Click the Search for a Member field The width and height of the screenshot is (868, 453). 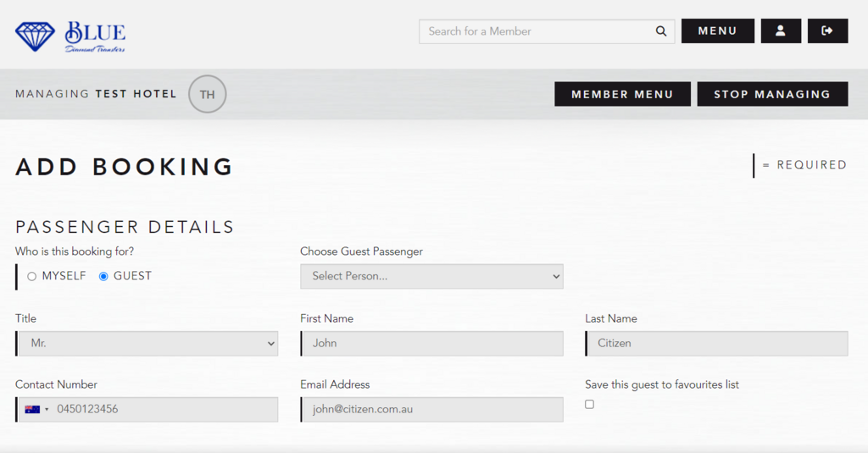(x=538, y=31)
